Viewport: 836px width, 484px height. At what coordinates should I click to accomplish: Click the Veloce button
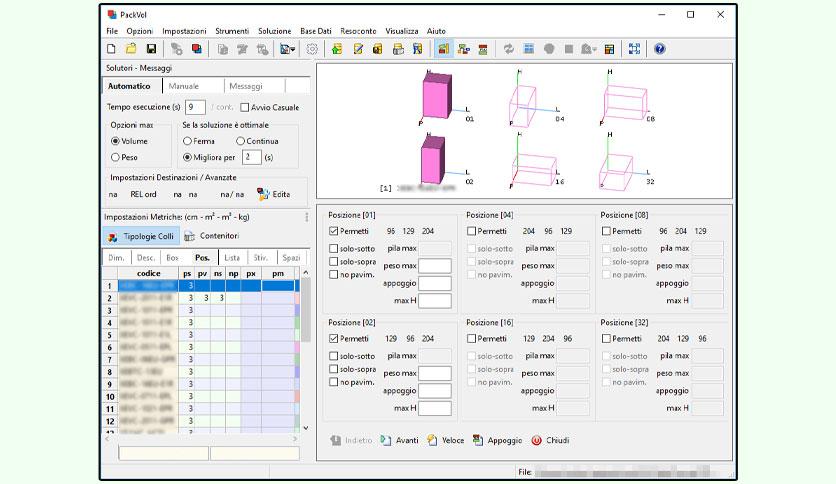(445, 440)
